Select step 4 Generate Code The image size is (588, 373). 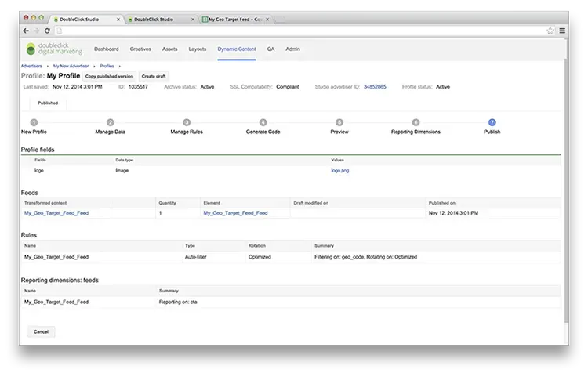263,123
